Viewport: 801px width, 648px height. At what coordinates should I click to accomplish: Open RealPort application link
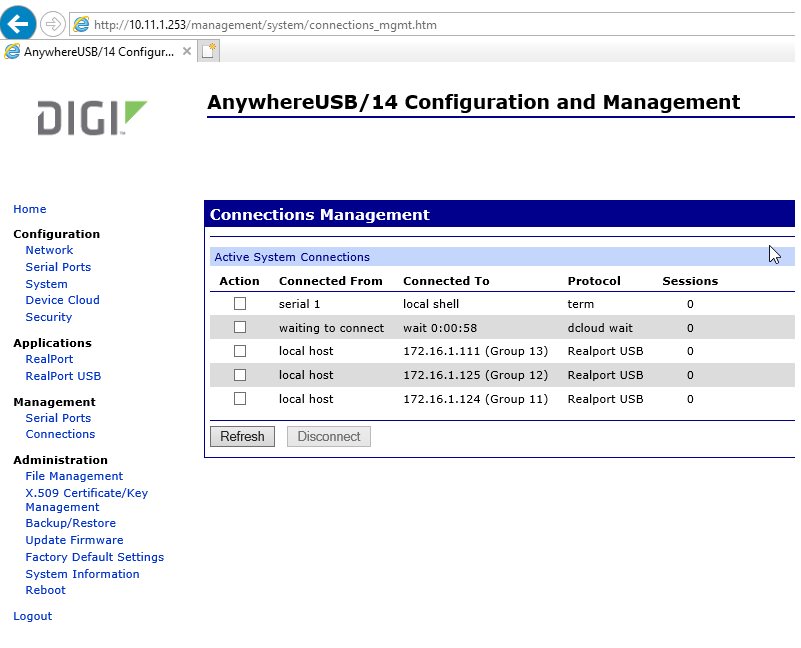coord(49,359)
